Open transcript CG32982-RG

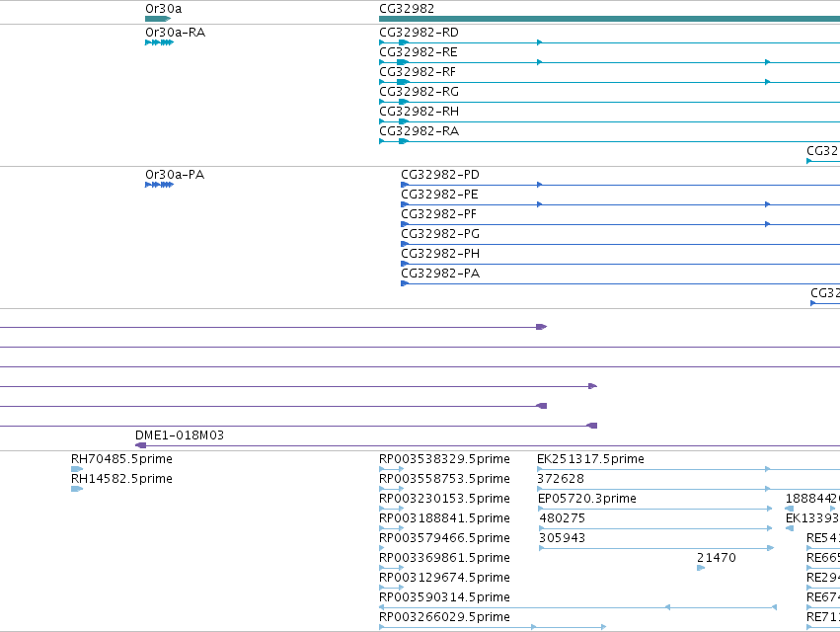pos(419,92)
